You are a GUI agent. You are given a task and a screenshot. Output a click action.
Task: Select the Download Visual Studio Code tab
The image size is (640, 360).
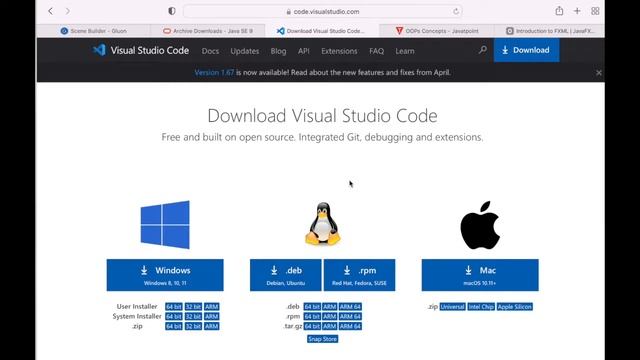click(322, 31)
